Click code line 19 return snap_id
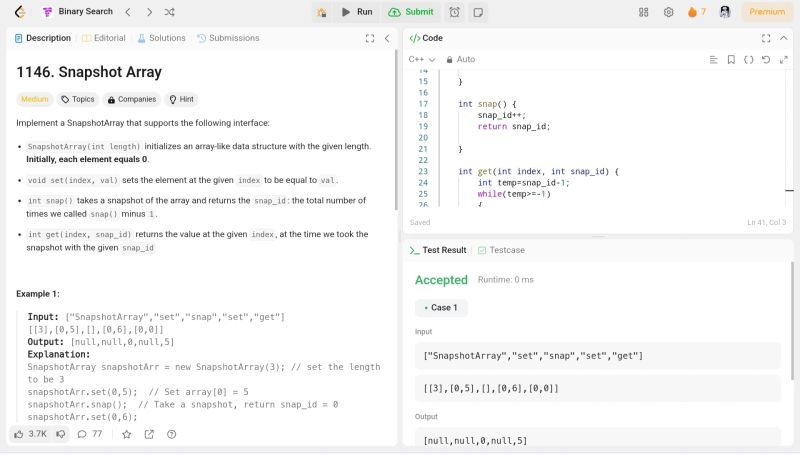Image resolution: width=800 pixels, height=455 pixels. 514,127
